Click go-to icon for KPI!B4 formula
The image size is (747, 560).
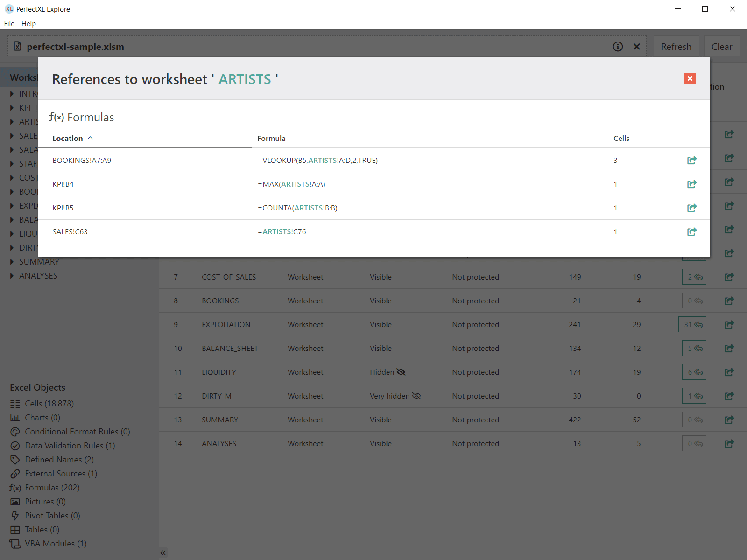click(x=691, y=184)
